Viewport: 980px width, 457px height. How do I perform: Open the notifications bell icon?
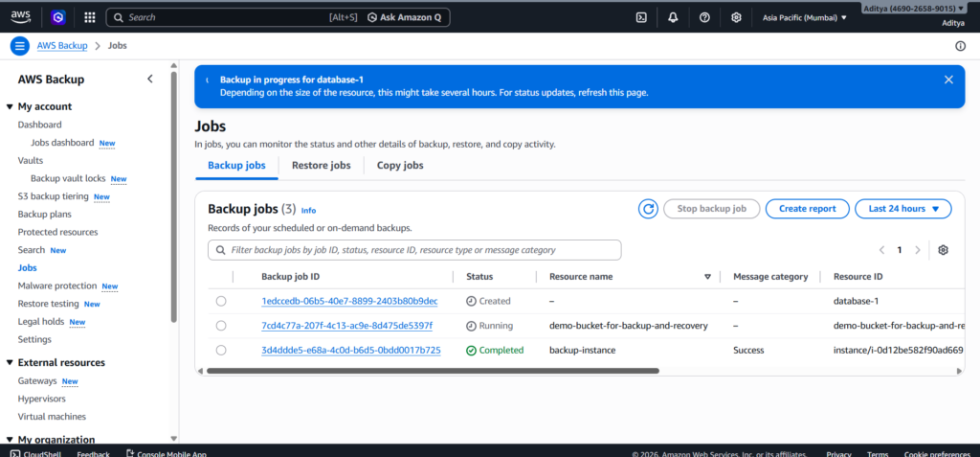[x=673, y=17]
